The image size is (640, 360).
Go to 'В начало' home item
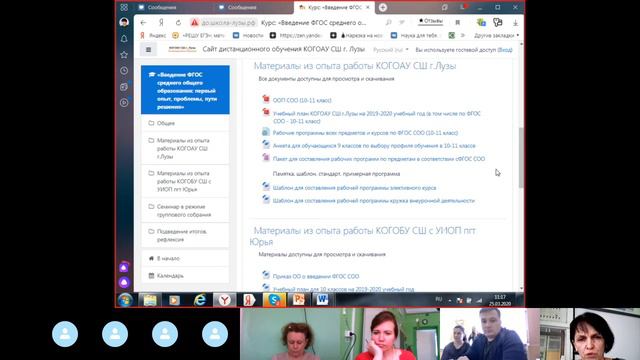pyautogui.click(x=185, y=258)
